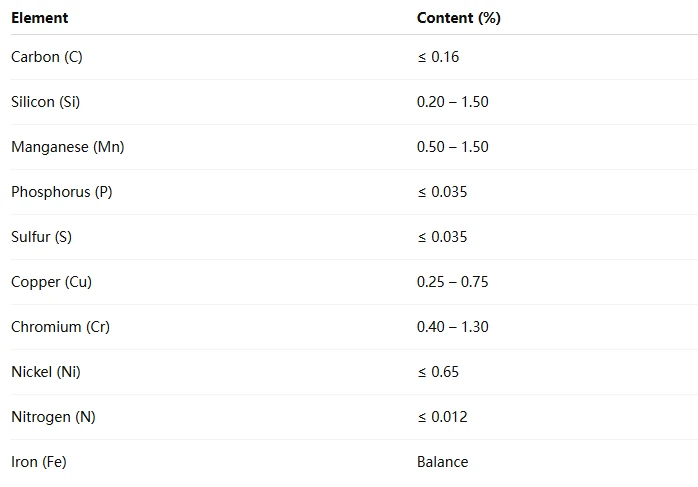Select the Iron (Fe) cell
698x487 pixels.
pos(39,462)
